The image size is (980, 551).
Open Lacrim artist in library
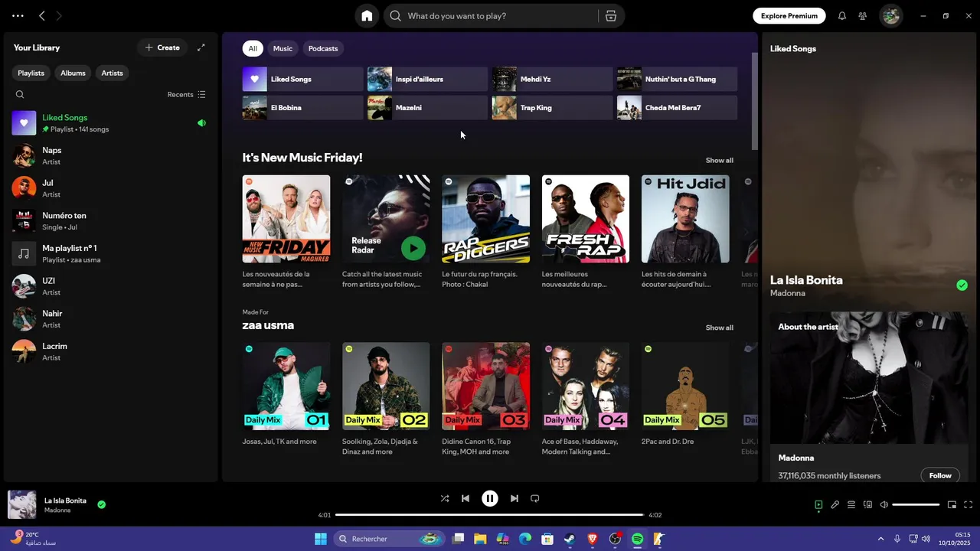coord(109,351)
